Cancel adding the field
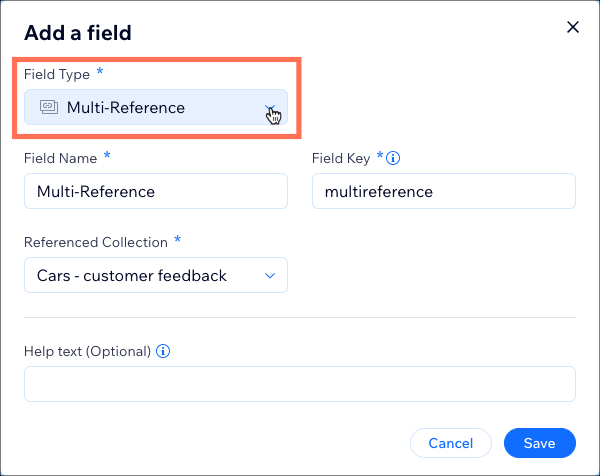This screenshot has height=476, width=600. click(x=451, y=443)
